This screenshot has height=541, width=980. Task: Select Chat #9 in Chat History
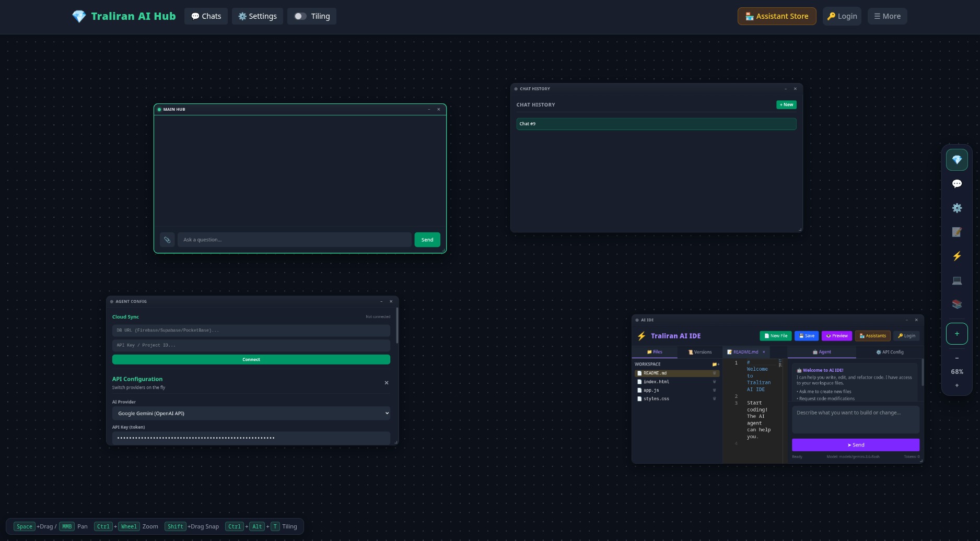click(x=656, y=124)
